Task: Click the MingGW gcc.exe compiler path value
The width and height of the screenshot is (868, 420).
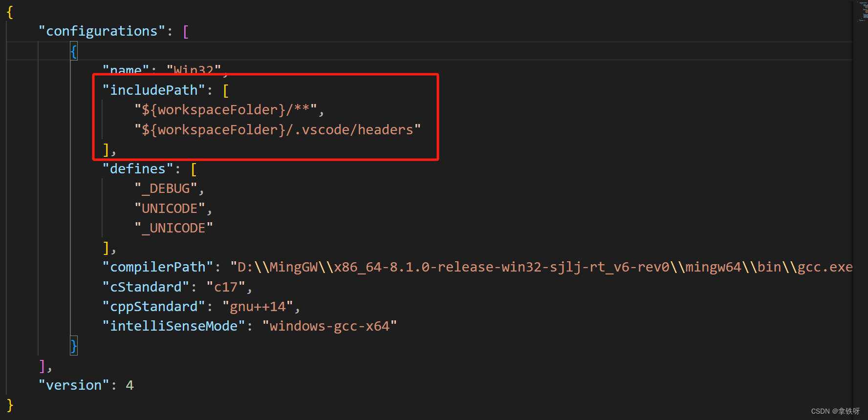Action: (x=542, y=267)
